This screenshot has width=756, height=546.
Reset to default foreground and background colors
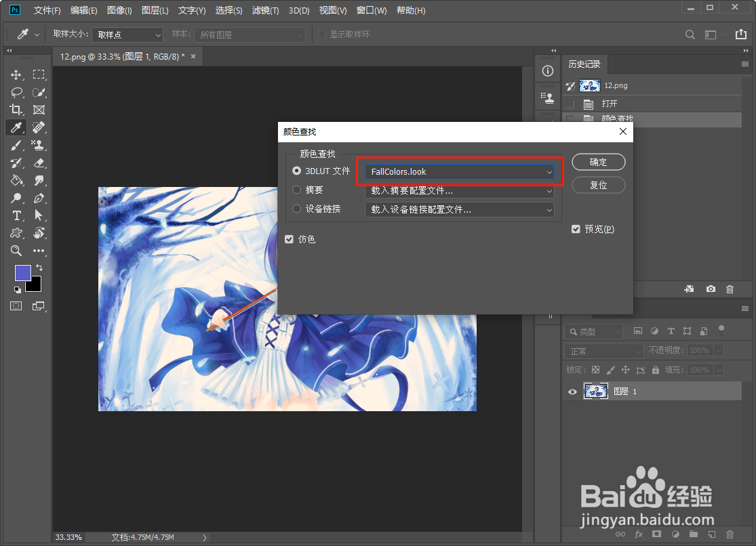(x=18, y=290)
